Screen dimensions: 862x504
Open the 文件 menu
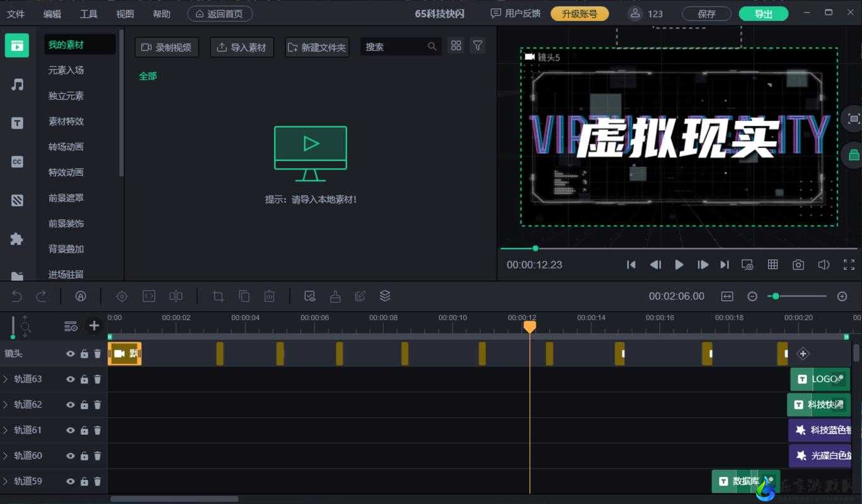pos(16,14)
